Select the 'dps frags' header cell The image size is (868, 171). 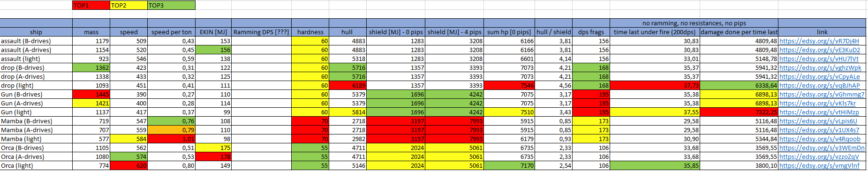coord(591,32)
